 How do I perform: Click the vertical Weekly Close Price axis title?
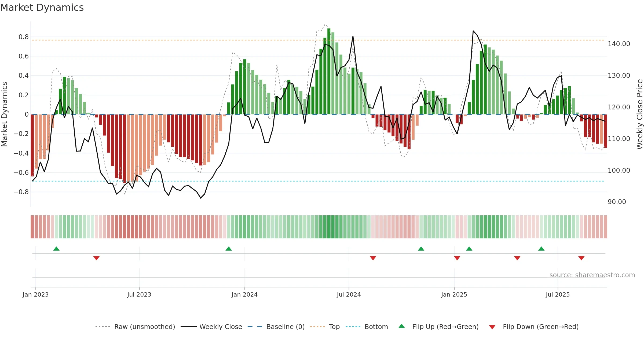pyautogui.click(x=640, y=114)
